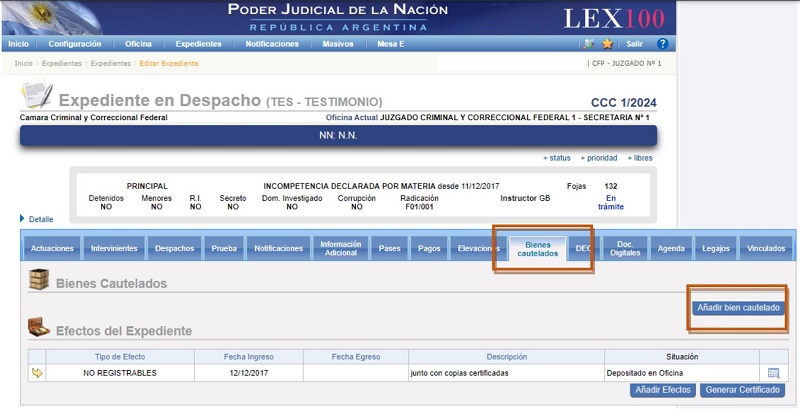Click the Fojas 132 value
Viewport: 800px width, 415px height.
tap(611, 186)
